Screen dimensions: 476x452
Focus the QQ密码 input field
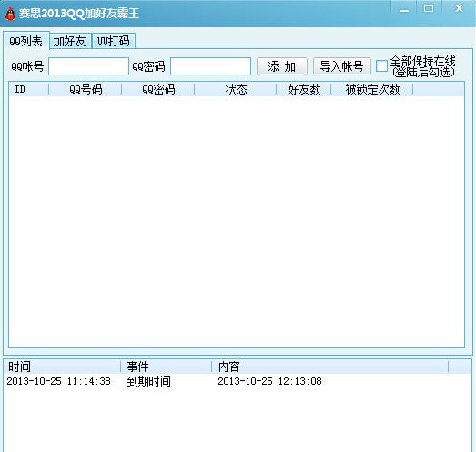[x=210, y=66]
